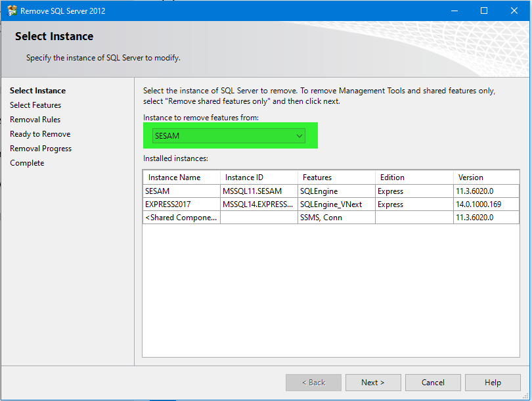Select the Shared Components row
532x401 pixels.
click(181, 218)
